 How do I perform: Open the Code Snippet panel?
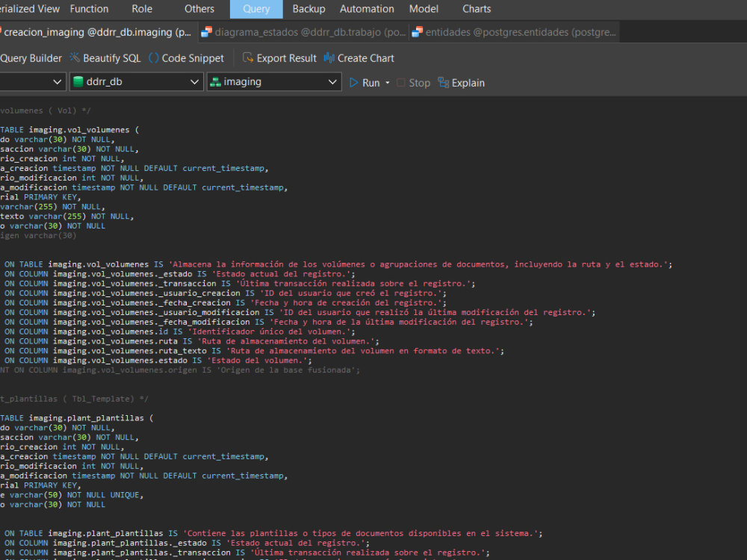tap(186, 58)
